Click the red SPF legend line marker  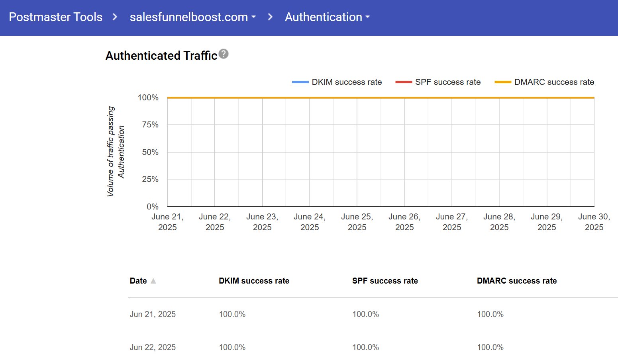403,82
